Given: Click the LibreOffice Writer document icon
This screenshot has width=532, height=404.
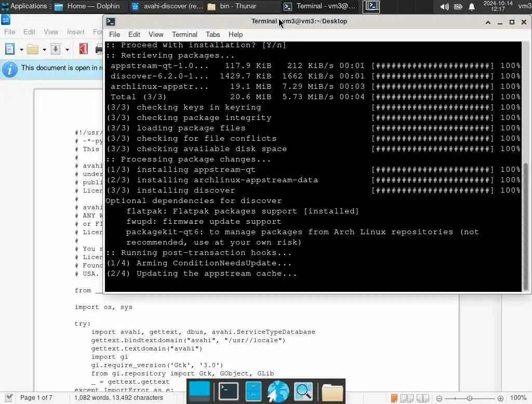Looking at the screenshot, I should 5,20.
